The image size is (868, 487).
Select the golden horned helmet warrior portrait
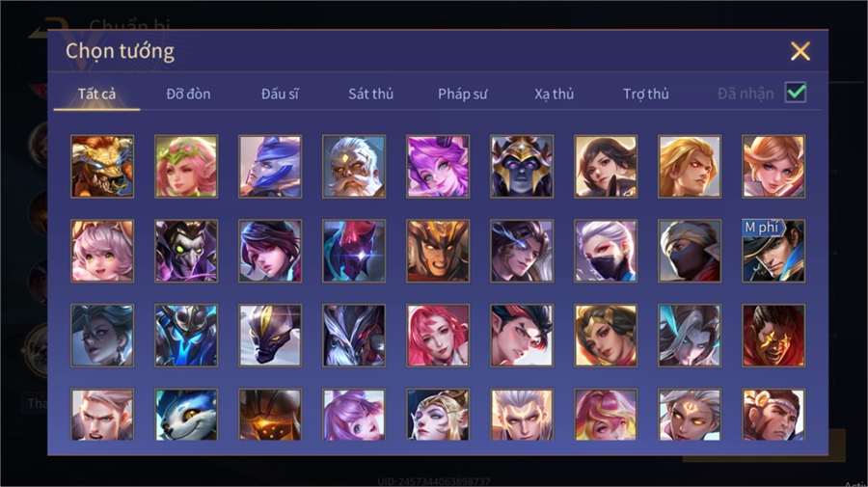point(438,251)
